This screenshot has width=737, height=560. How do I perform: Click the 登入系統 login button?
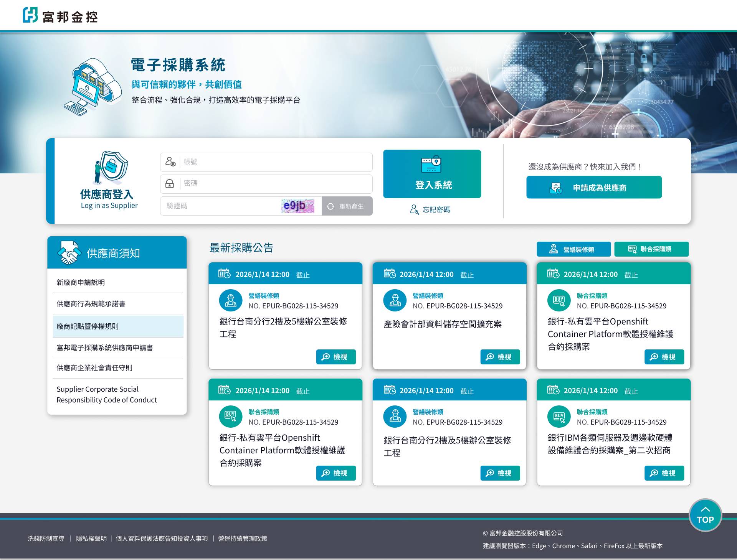click(x=432, y=174)
